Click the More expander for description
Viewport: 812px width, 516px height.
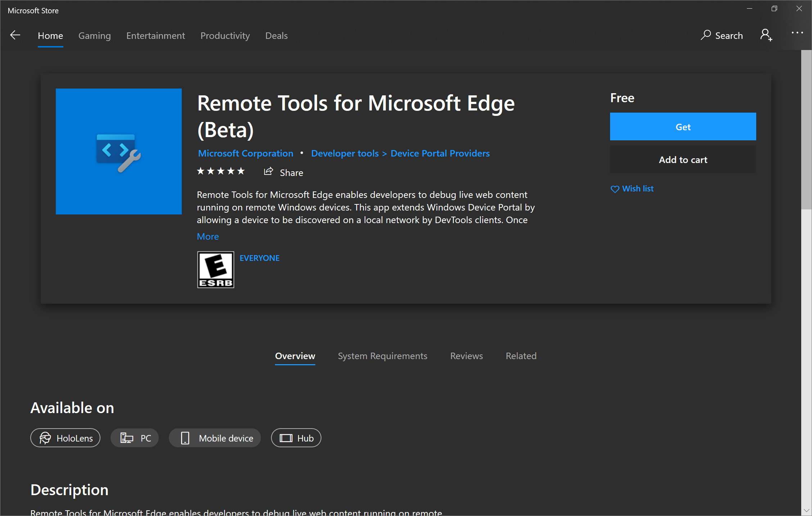(208, 236)
